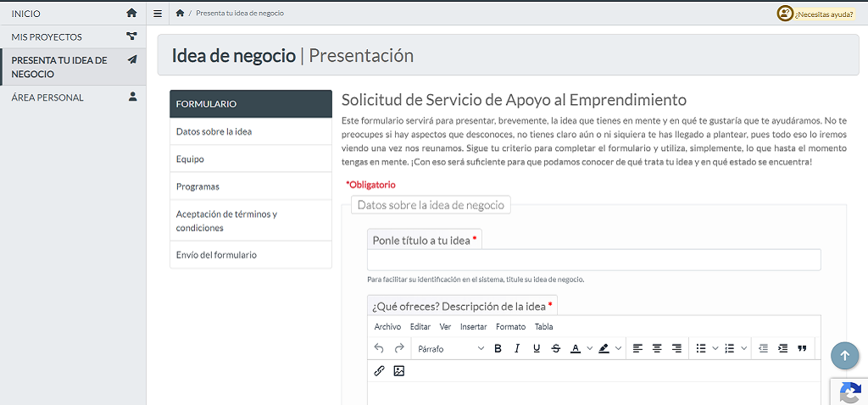Click the paper plane icon in sidebar
This screenshot has width=868, height=405.
pyautogui.click(x=132, y=59)
